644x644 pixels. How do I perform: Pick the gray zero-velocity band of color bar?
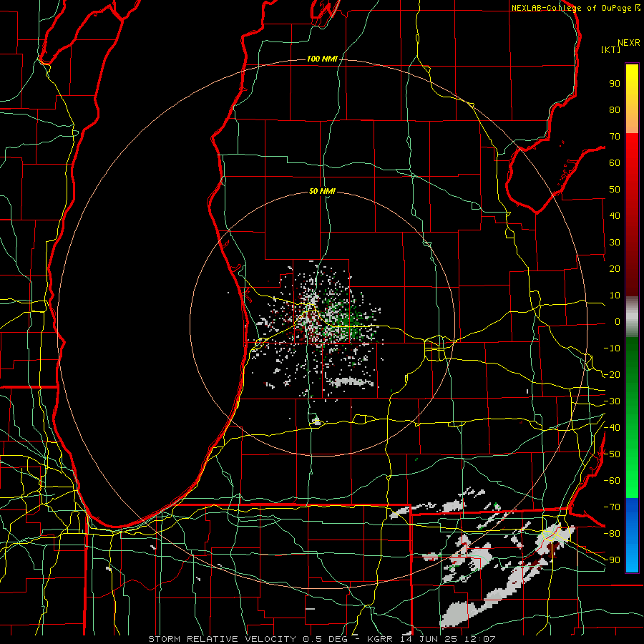tap(632, 317)
